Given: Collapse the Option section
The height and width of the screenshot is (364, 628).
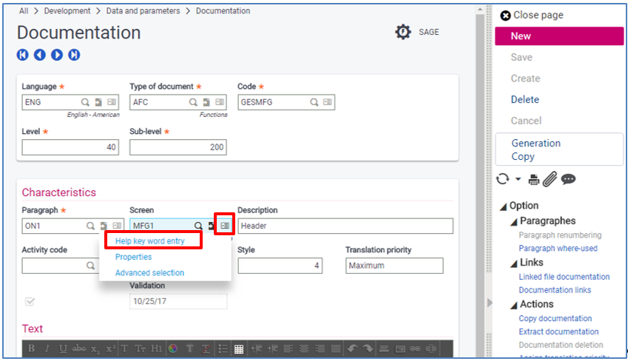Looking at the screenshot, I should [x=504, y=206].
